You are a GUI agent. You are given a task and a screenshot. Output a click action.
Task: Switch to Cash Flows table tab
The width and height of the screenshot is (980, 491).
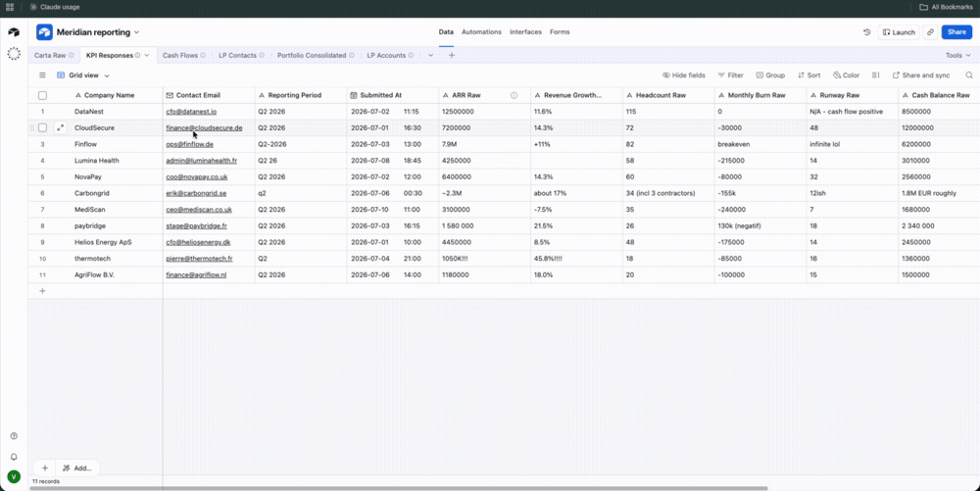[x=180, y=55]
